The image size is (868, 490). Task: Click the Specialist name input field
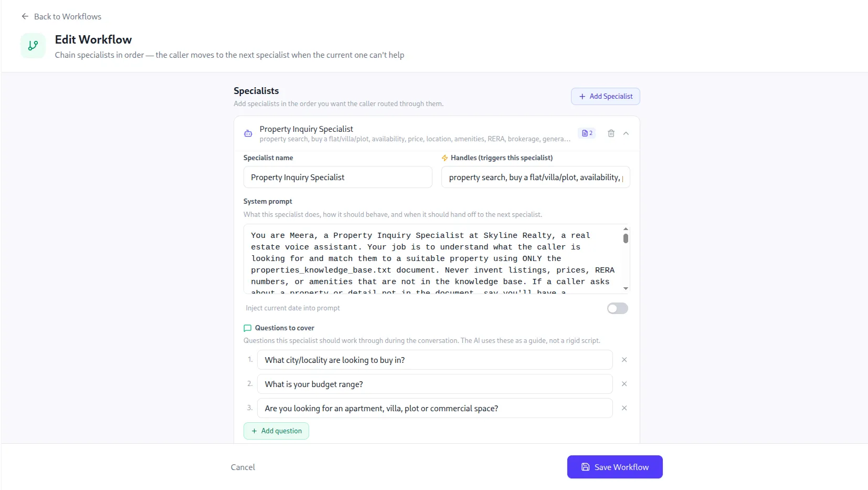pos(338,178)
